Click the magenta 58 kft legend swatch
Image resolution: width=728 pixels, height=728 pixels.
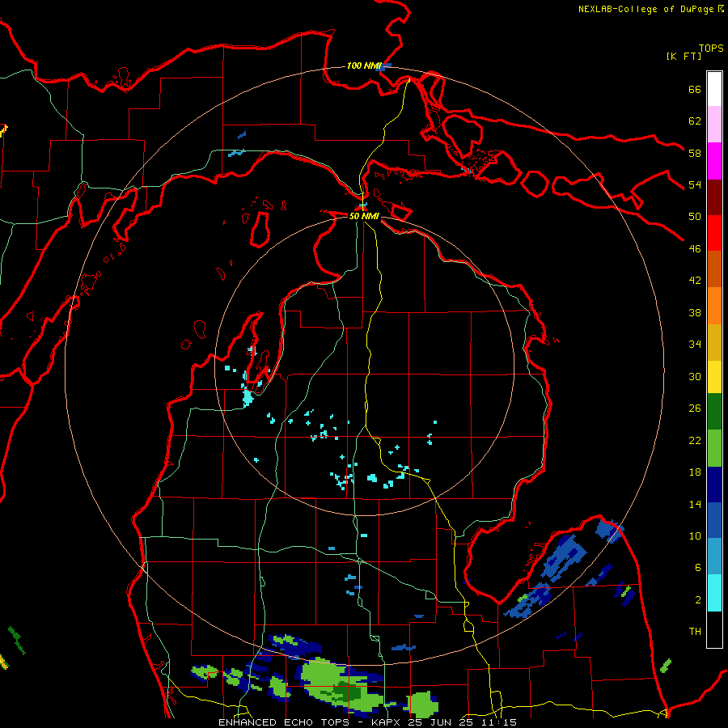coord(714,161)
